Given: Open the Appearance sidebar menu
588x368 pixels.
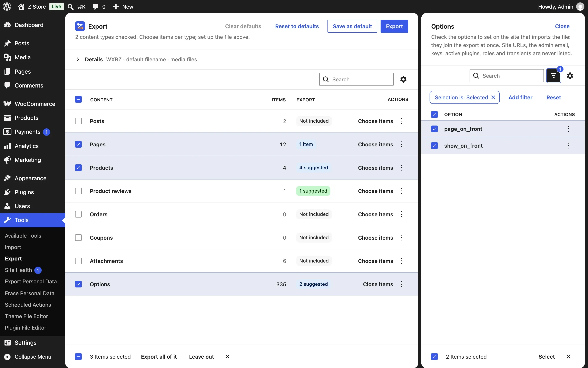Looking at the screenshot, I should [x=32, y=178].
